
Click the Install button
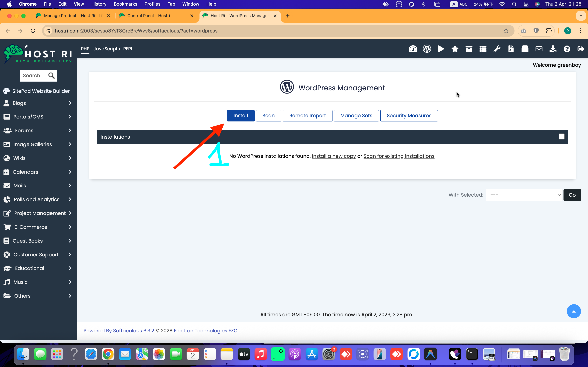[241, 116]
